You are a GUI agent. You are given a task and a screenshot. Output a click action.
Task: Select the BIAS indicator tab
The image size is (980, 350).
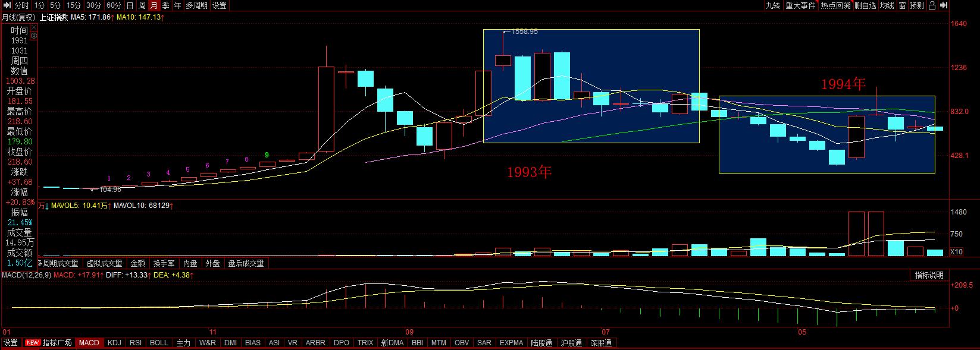tap(253, 343)
